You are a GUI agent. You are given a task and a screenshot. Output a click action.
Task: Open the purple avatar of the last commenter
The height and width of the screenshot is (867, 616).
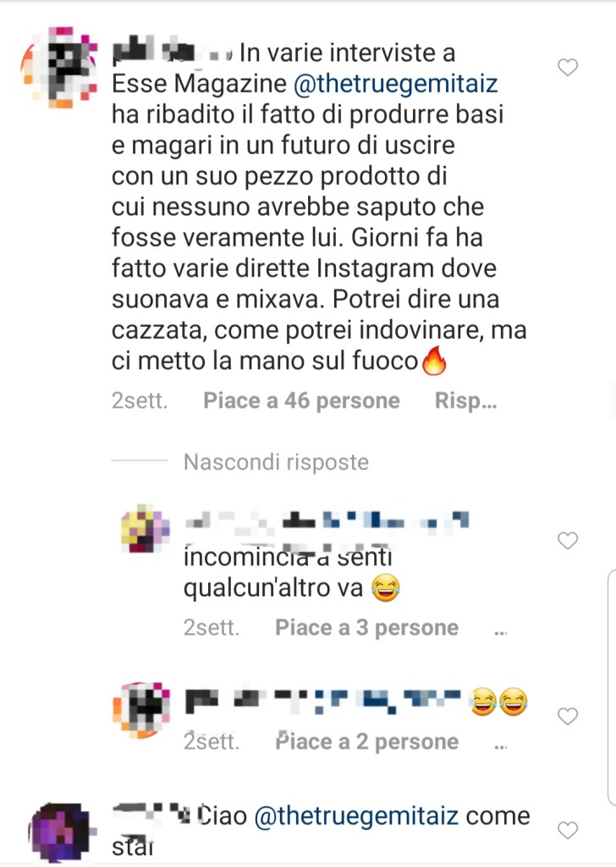coord(62,832)
